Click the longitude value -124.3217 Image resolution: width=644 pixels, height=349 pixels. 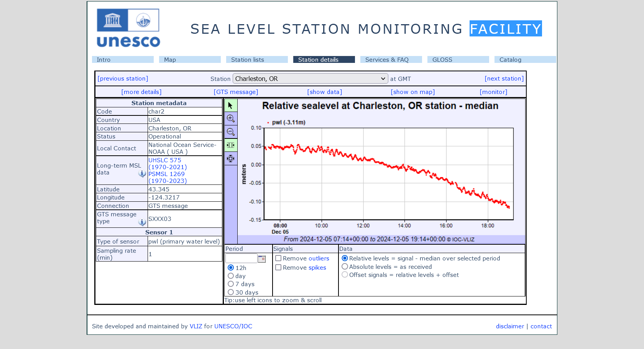tap(164, 198)
